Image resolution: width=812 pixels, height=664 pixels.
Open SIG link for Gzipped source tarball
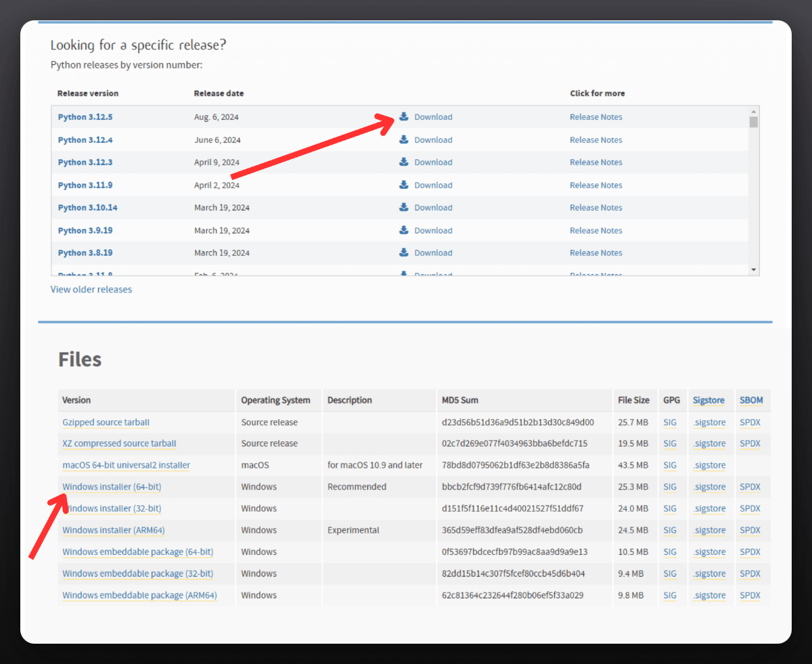[x=670, y=422]
